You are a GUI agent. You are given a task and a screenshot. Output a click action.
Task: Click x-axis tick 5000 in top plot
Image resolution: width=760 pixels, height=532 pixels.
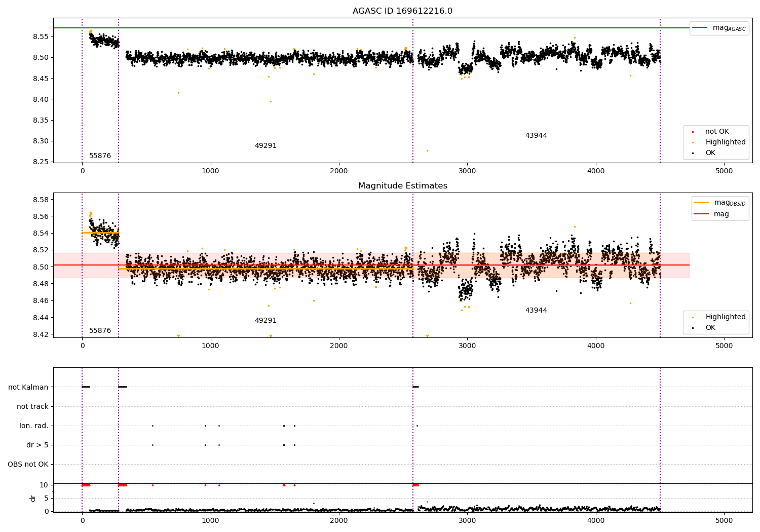point(724,171)
